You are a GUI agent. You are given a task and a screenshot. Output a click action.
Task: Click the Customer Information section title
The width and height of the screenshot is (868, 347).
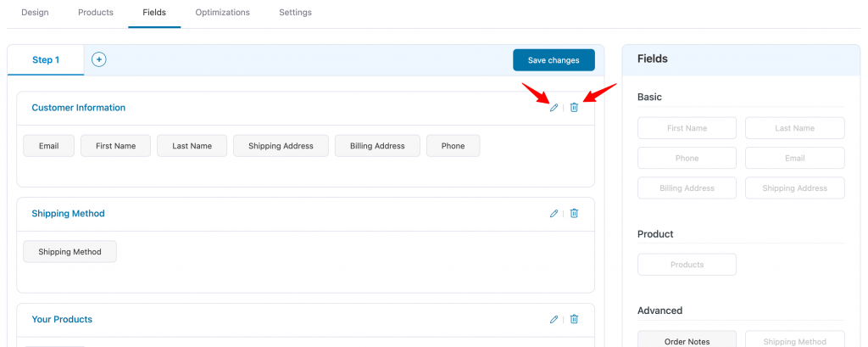(79, 108)
